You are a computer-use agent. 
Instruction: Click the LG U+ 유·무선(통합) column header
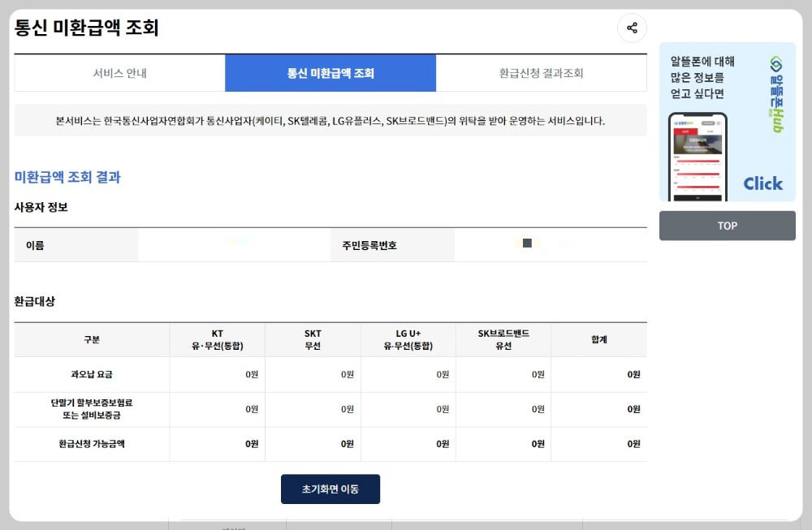408,340
